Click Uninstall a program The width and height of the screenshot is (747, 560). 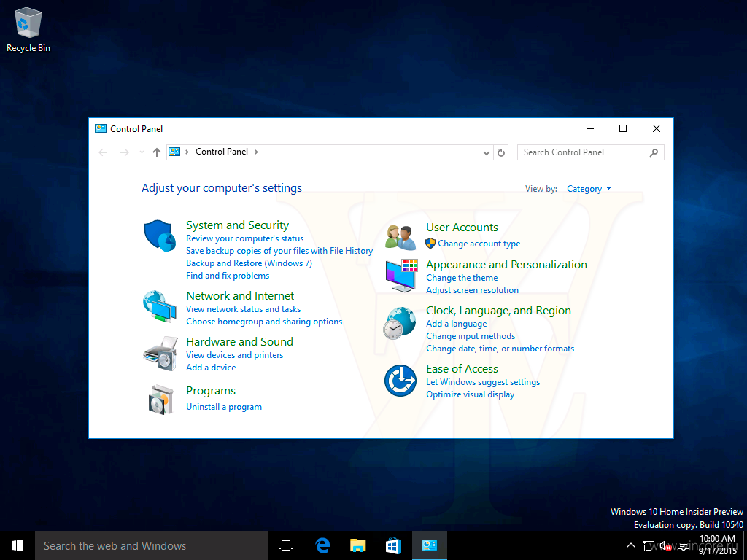(223, 407)
